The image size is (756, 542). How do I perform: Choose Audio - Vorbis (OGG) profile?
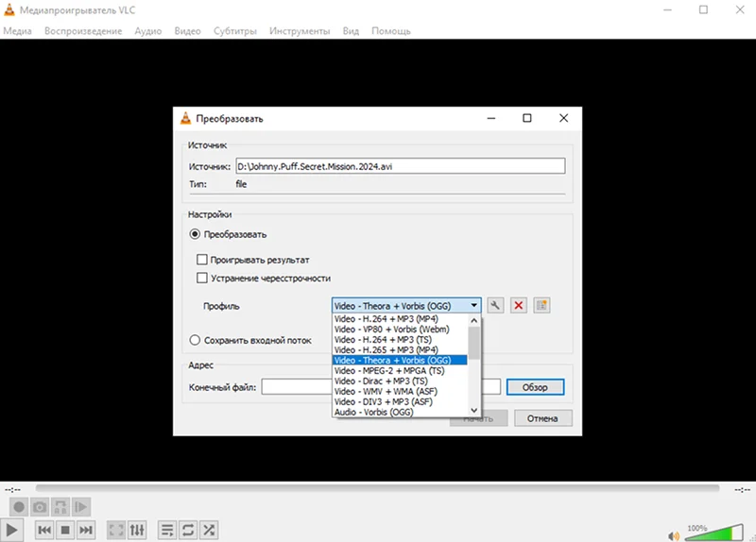pyautogui.click(x=400, y=413)
